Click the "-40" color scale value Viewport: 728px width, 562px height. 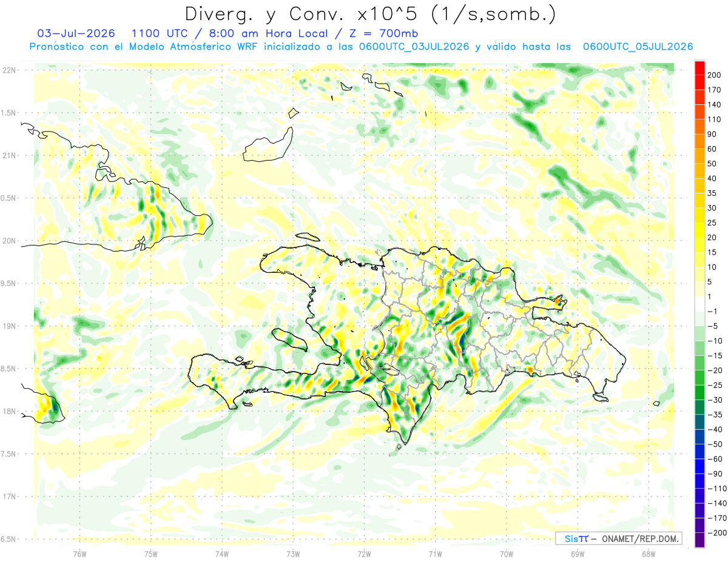pyautogui.click(x=714, y=429)
